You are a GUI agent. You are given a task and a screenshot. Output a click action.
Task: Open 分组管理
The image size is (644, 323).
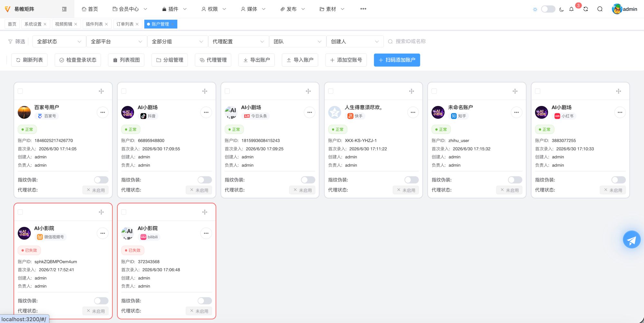(170, 60)
